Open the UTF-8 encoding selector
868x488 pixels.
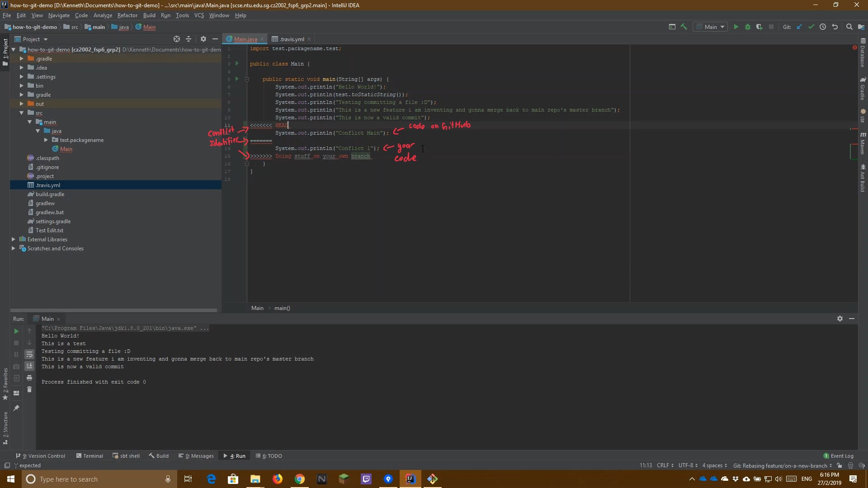(688, 465)
